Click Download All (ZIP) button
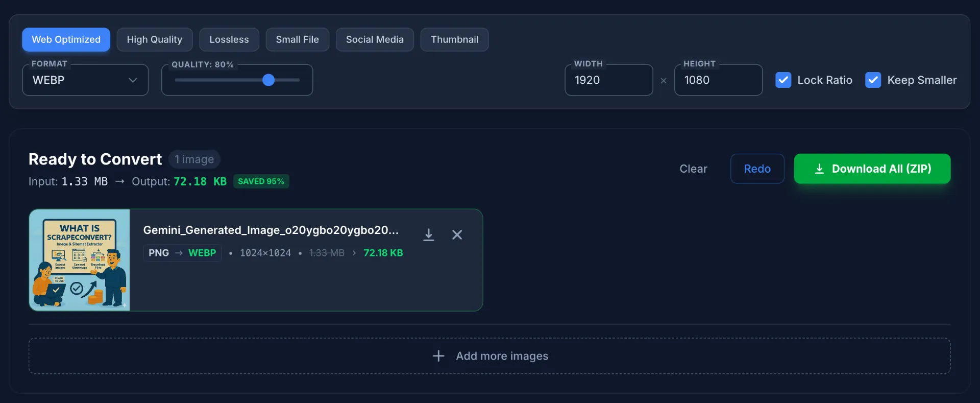 coord(872,169)
